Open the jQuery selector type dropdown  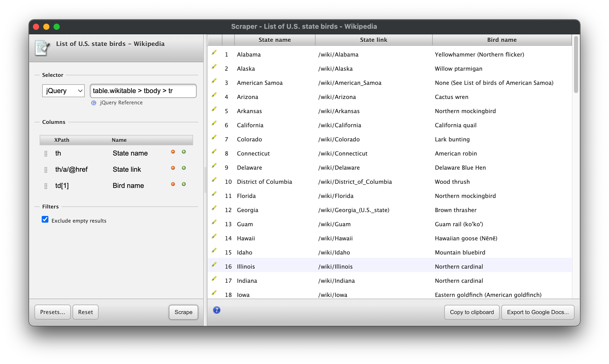pyautogui.click(x=63, y=91)
